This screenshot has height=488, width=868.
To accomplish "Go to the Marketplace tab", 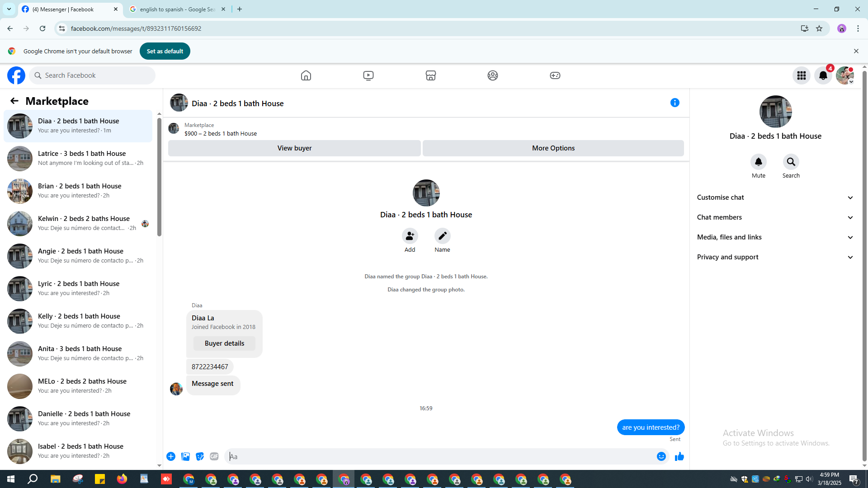I will [430, 75].
